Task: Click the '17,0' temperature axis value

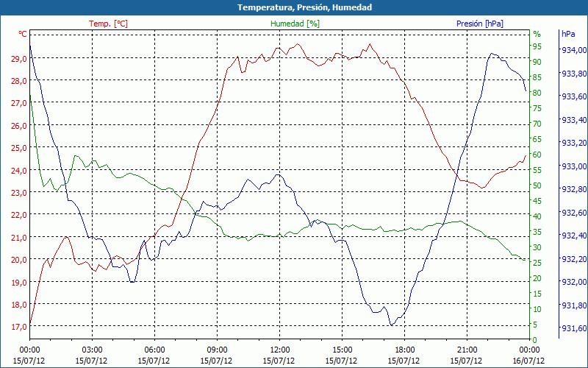Action: point(19,327)
